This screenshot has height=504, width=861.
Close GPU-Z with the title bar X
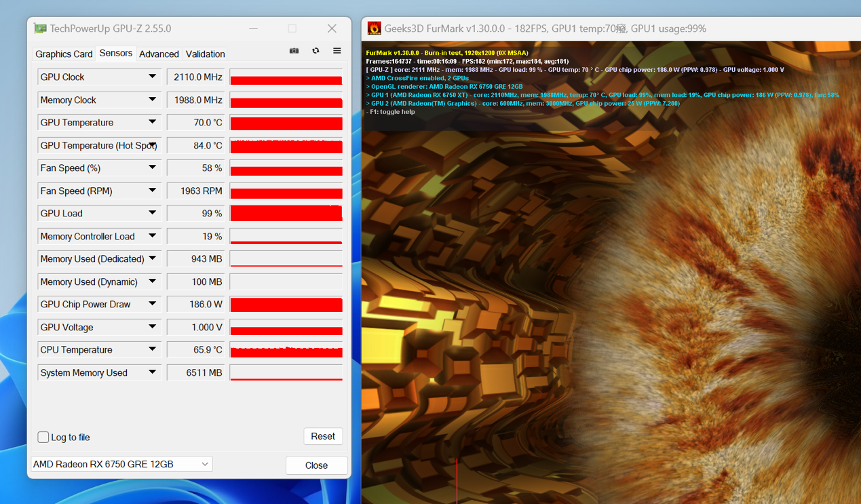click(x=332, y=28)
